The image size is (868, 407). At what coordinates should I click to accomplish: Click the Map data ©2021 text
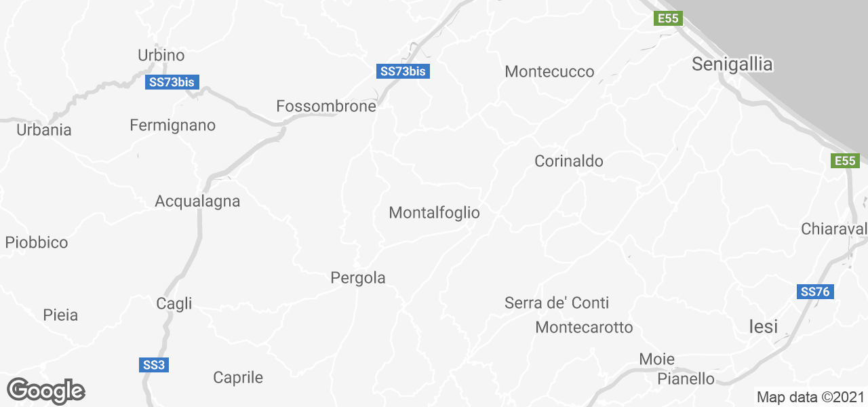[x=810, y=397]
